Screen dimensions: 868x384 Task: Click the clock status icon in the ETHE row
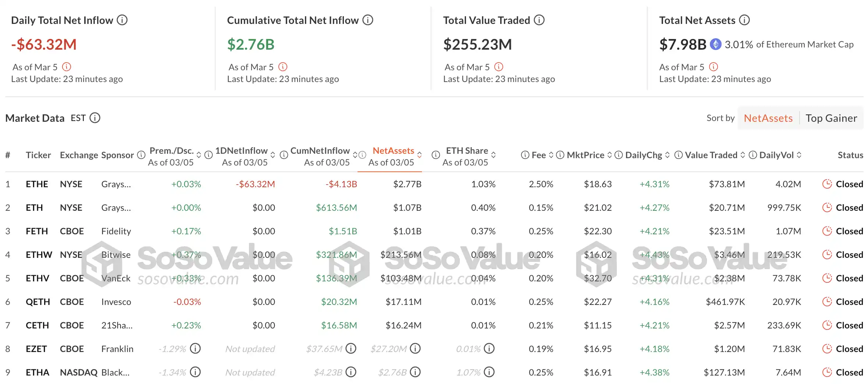click(x=827, y=184)
